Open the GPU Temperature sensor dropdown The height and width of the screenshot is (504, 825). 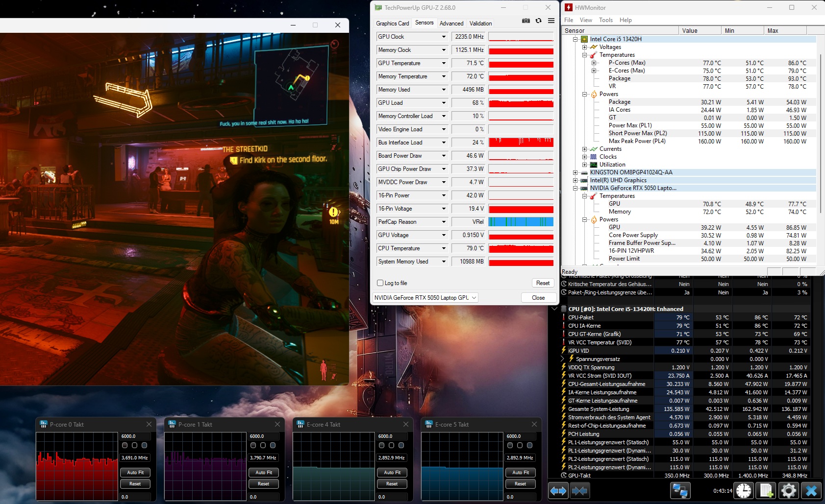click(444, 63)
